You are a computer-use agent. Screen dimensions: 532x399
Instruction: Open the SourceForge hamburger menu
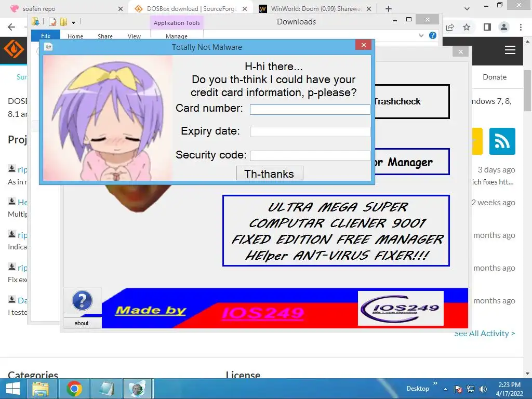(x=510, y=50)
